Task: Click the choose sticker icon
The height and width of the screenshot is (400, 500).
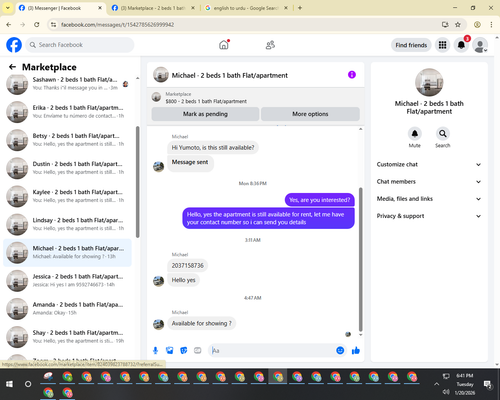Action: (x=184, y=350)
